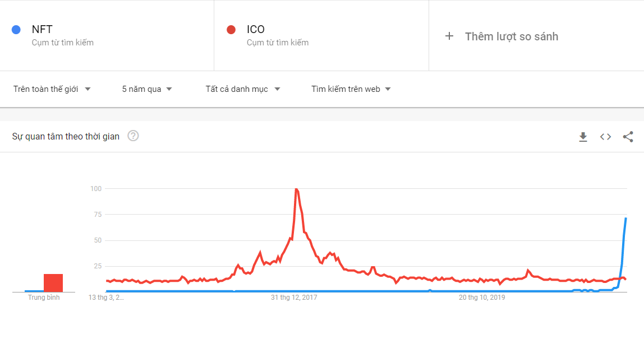
Task: Open the help question mark icon
Action: (x=133, y=136)
